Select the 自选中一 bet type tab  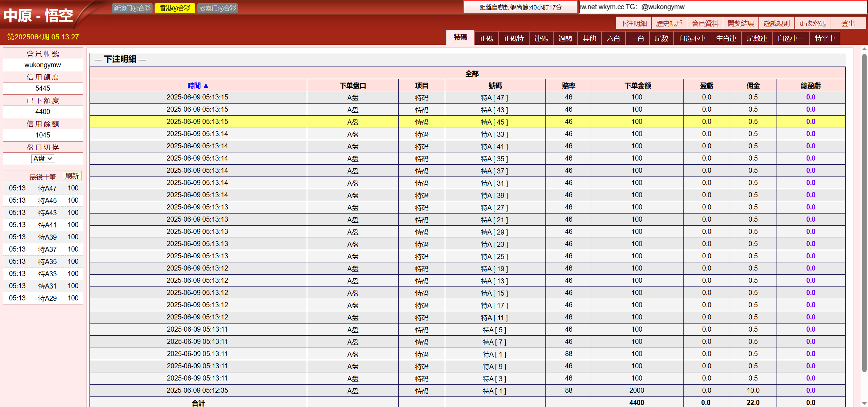click(x=791, y=38)
